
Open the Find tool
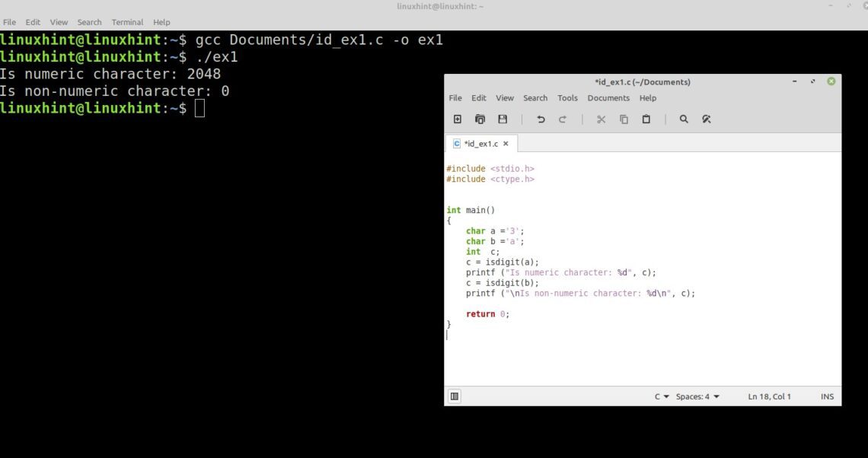(x=684, y=119)
